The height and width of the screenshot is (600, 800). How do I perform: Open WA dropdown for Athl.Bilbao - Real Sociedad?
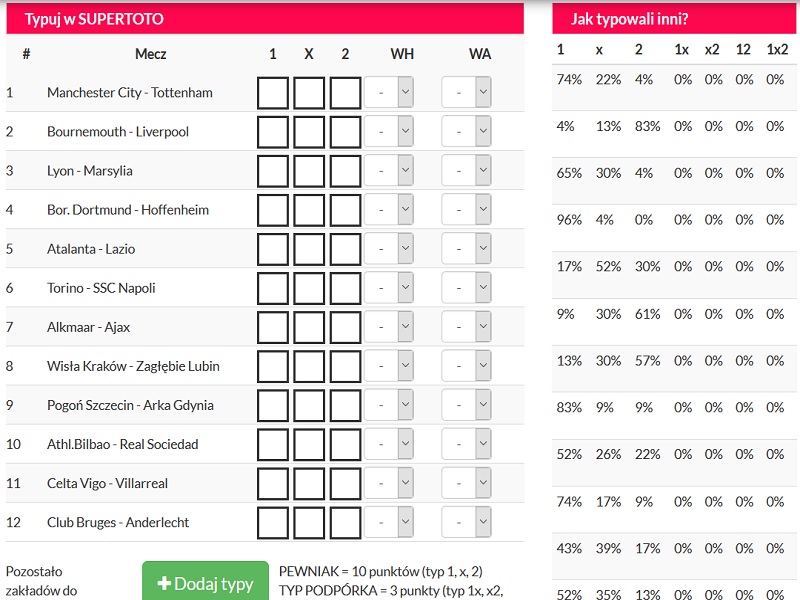(466, 444)
